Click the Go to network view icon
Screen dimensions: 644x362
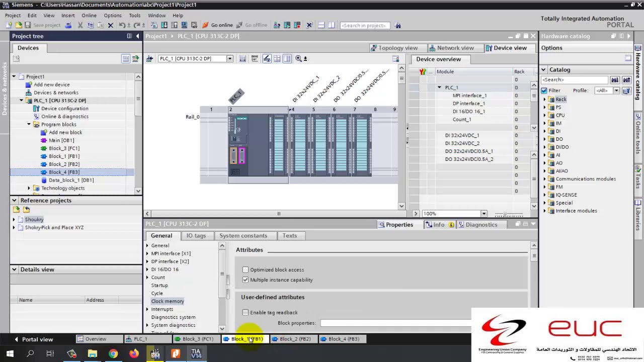tap(149, 59)
